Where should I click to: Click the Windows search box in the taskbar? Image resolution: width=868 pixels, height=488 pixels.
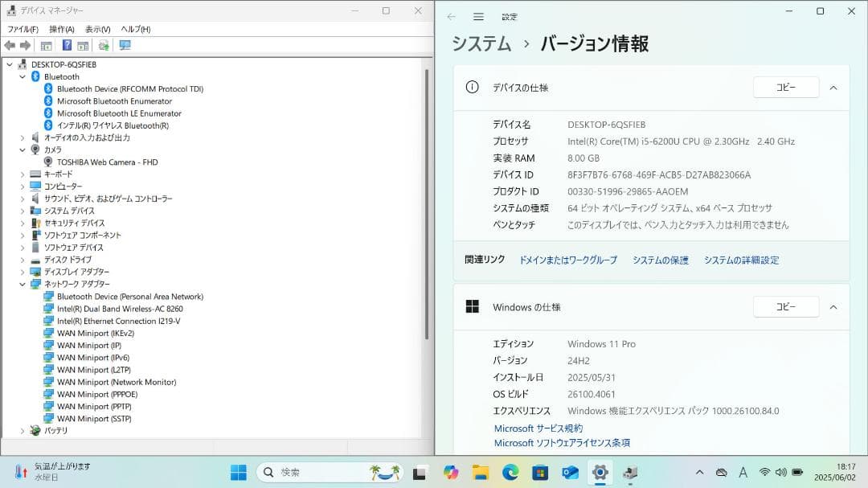(x=330, y=472)
